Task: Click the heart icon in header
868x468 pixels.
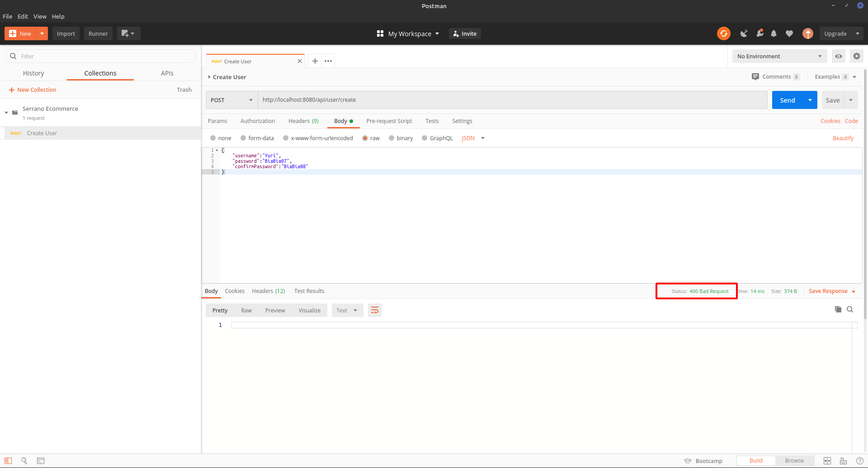Action: click(789, 33)
